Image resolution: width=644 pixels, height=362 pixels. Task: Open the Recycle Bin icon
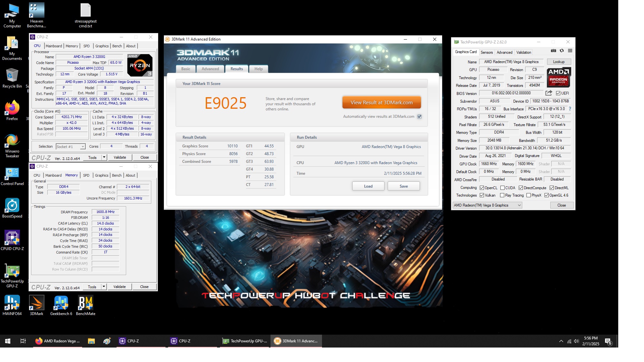[12, 78]
